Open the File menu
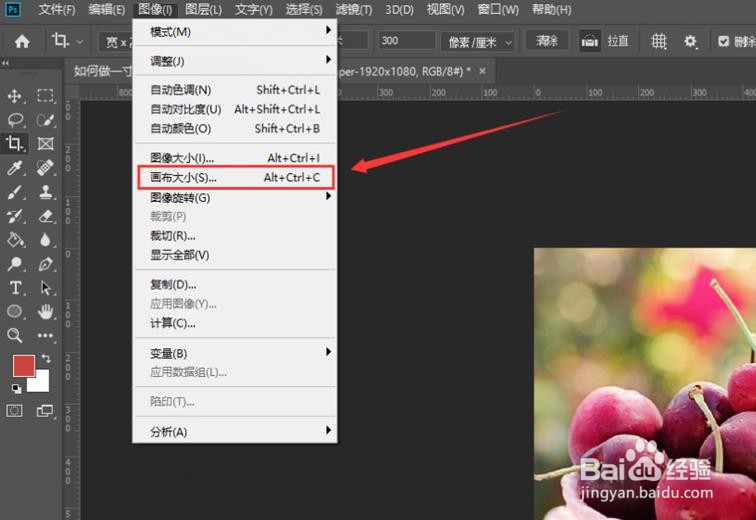 coord(57,10)
